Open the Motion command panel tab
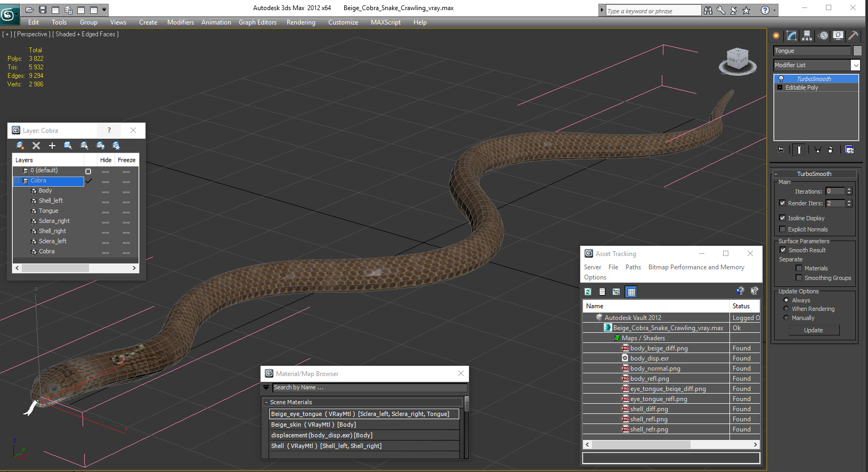The width and height of the screenshot is (868, 472). pos(823,36)
